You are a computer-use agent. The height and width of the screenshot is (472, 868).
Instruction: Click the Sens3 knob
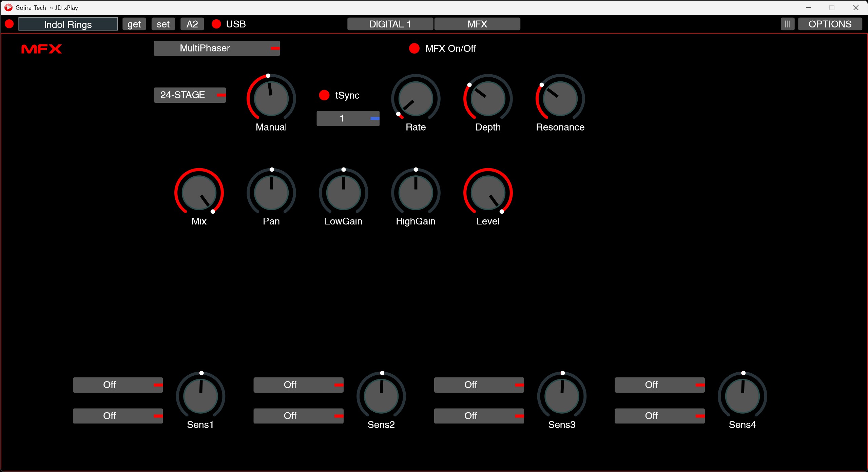coord(562,396)
